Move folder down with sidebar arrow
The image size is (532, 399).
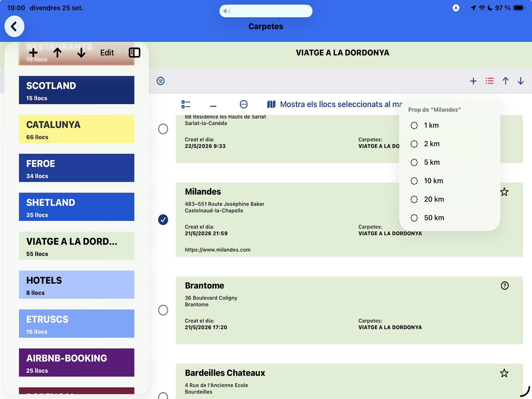(81, 53)
